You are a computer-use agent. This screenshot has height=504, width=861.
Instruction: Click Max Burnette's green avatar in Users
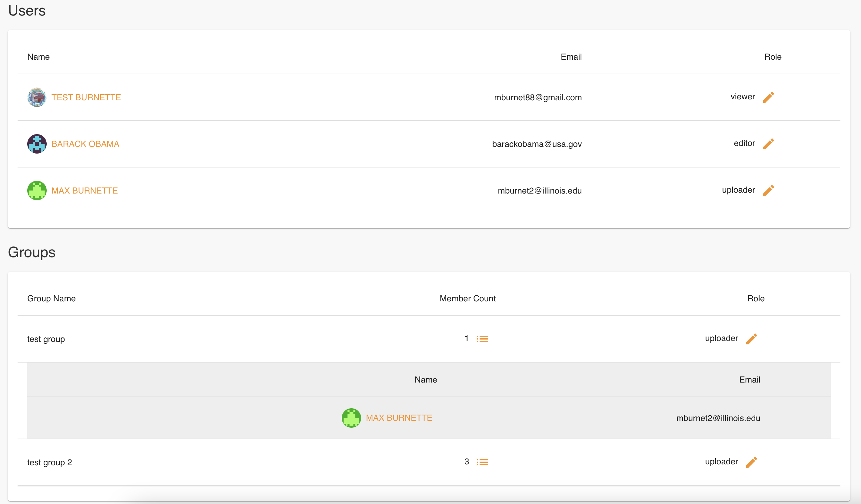pos(37,191)
